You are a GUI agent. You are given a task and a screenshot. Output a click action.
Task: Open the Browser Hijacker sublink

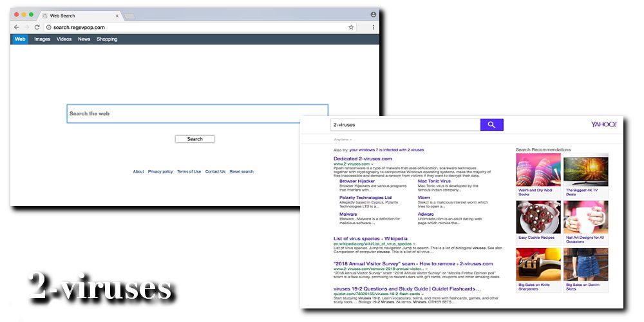(x=357, y=181)
